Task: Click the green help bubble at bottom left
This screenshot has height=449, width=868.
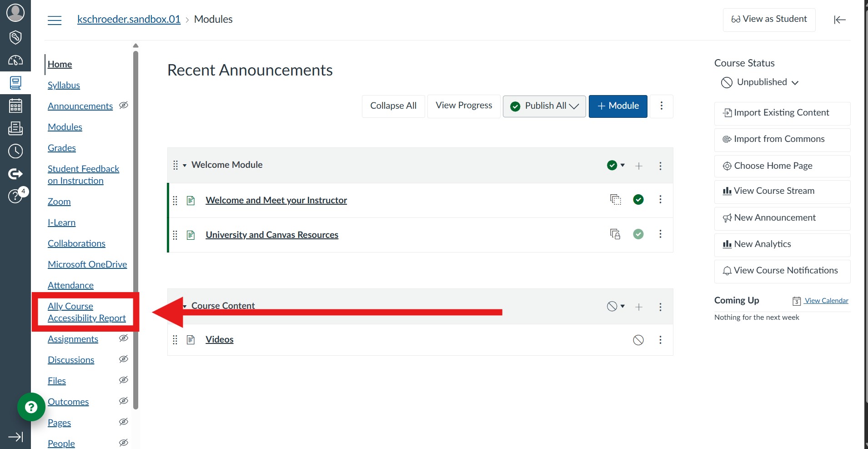Action: [30, 407]
